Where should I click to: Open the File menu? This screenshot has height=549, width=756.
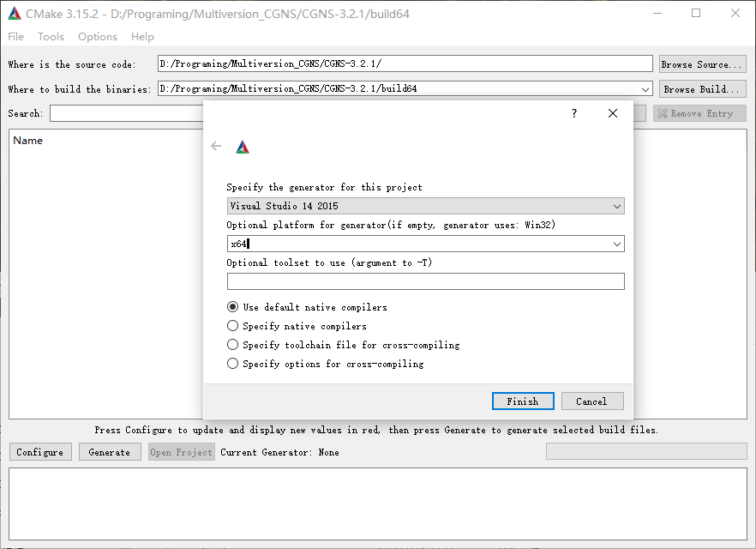coord(16,37)
